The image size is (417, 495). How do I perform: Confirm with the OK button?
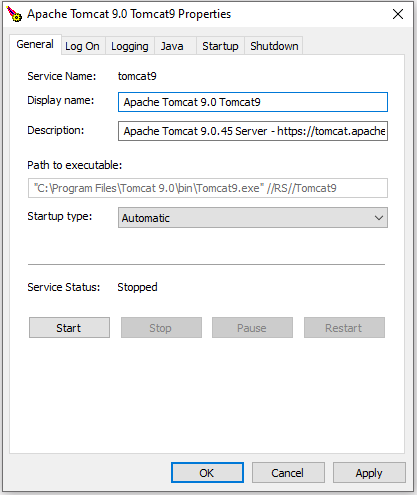(207, 473)
